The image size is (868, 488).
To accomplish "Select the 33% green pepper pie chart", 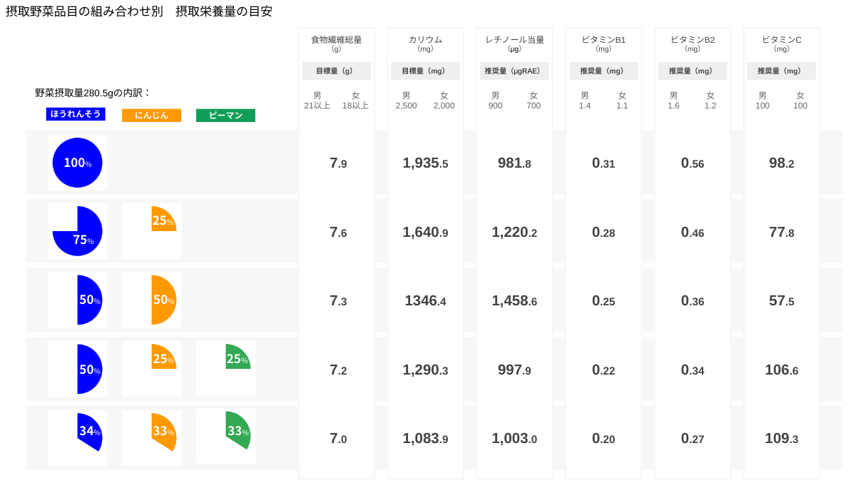I will [x=237, y=430].
